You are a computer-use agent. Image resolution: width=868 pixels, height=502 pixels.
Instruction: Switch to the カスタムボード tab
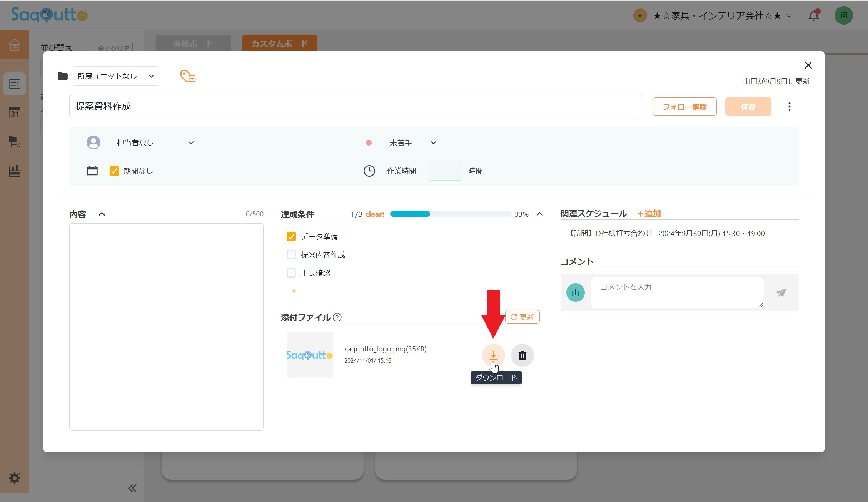pos(279,44)
